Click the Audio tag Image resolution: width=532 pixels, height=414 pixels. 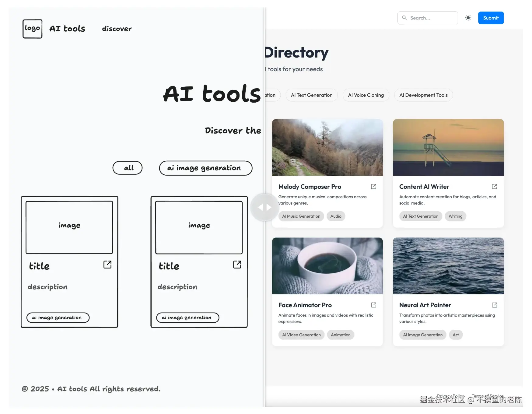pyautogui.click(x=336, y=216)
